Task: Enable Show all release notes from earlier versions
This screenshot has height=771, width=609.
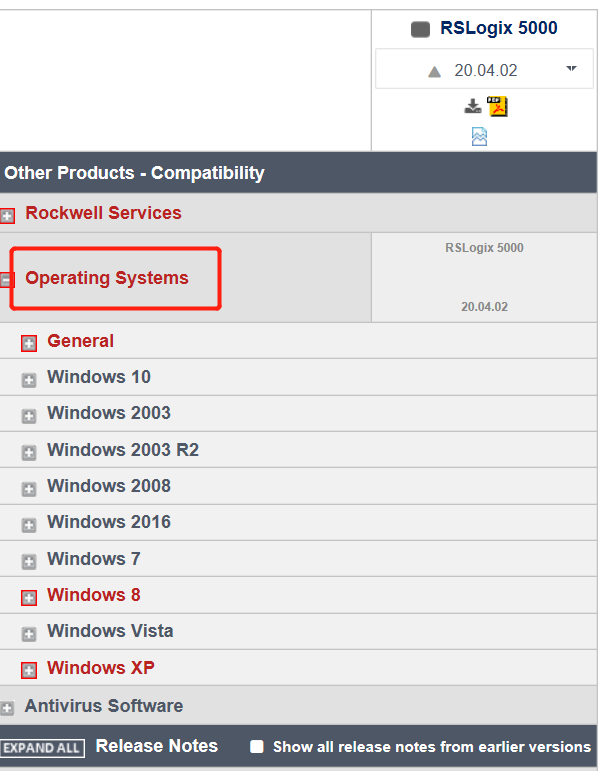Action: 257,746
